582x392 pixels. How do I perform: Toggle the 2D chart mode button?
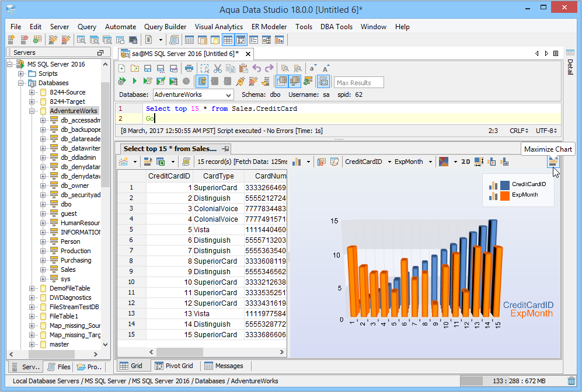click(466, 162)
